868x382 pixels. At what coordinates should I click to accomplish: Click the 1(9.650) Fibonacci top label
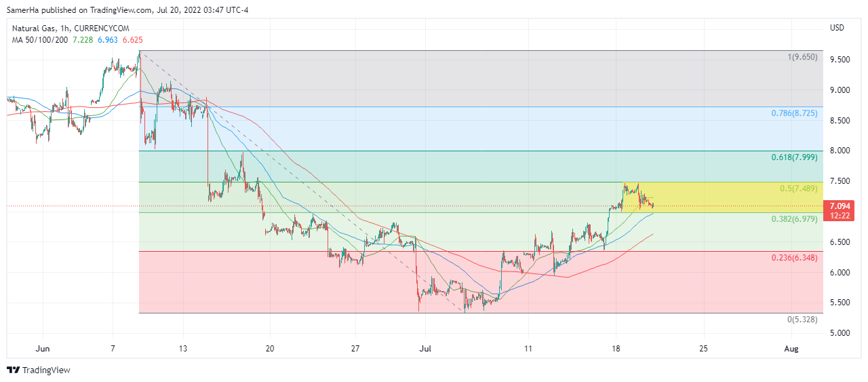pos(802,58)
